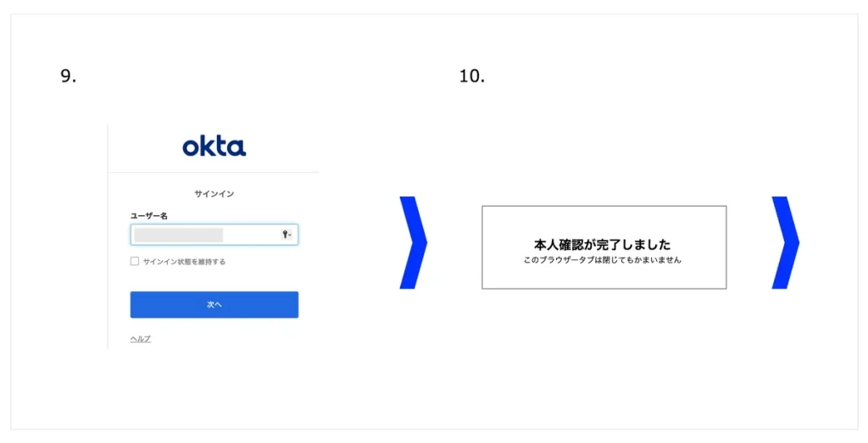The height and width of the screenshot is (443, 868).
Task: Click the blue chevron arrow after step 10
Action: click(785, 243)
